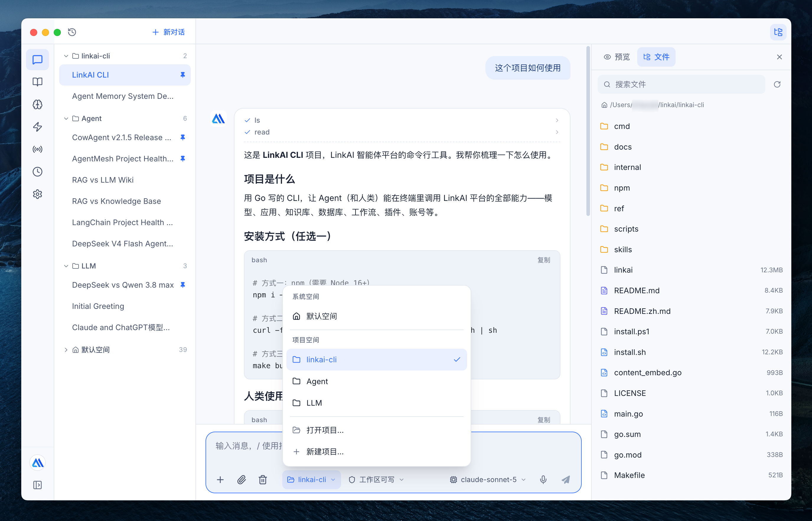
Task: Copy the second bash code block
Action: [544, 420]
